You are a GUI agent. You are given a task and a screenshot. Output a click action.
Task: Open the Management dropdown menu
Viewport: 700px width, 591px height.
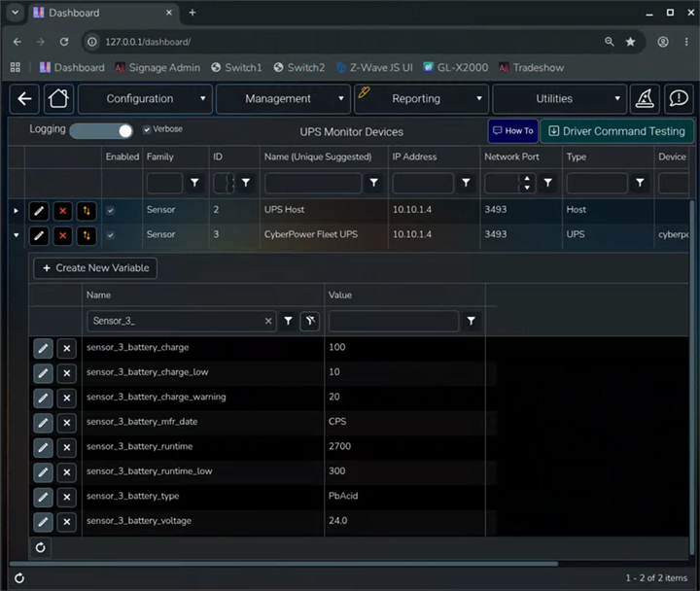click(x=284, y=98)
